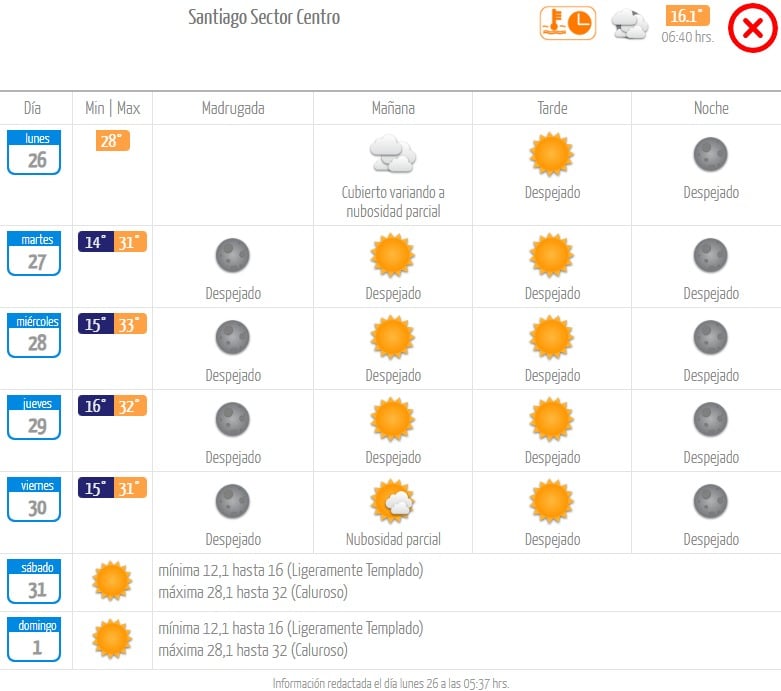
Task: Select the miércoles 28 calendar day
Action: (35, 336)
